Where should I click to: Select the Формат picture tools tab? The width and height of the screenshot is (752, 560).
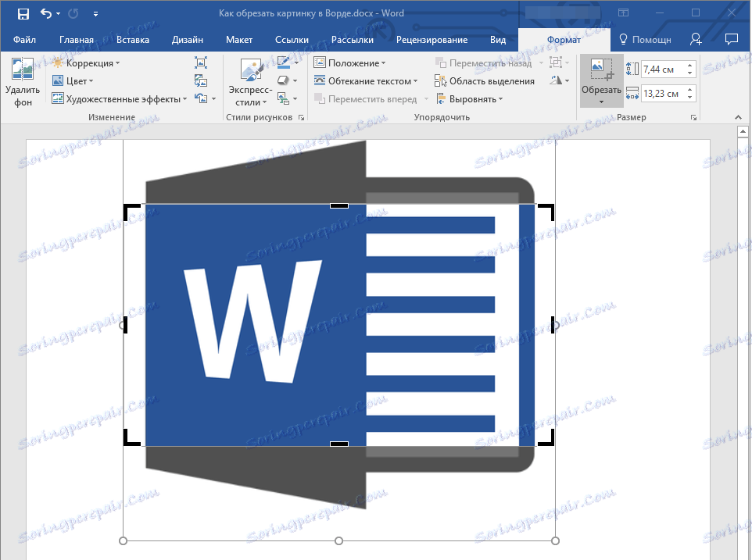[x=564, y=40]
